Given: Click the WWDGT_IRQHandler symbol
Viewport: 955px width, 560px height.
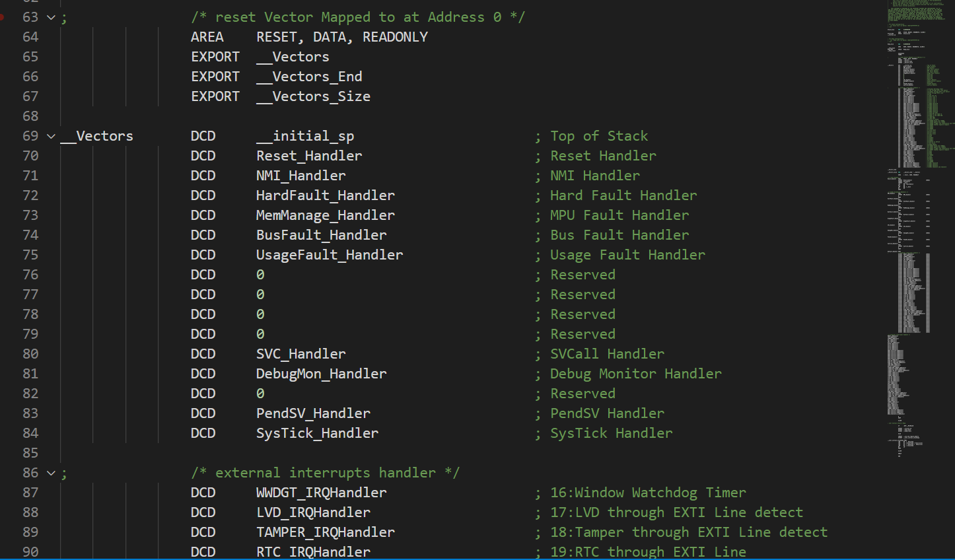Looking at the screenshot, I should (321, 493).
